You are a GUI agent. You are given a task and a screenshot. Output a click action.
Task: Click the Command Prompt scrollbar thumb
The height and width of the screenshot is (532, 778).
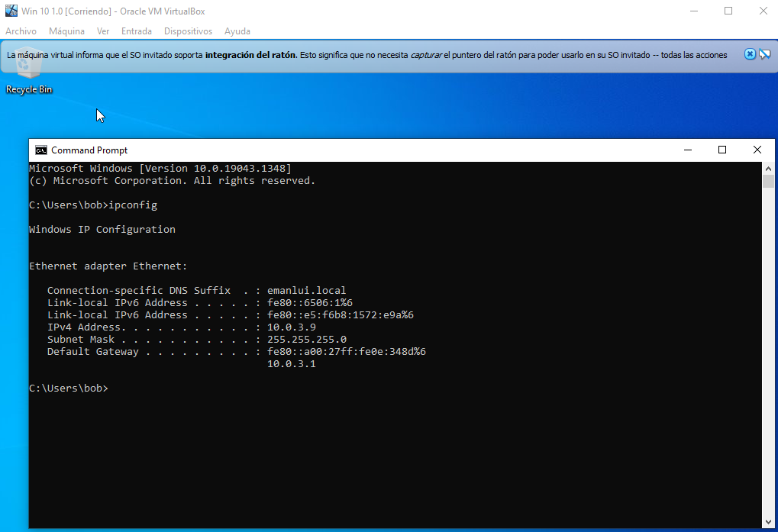[768, 181]
